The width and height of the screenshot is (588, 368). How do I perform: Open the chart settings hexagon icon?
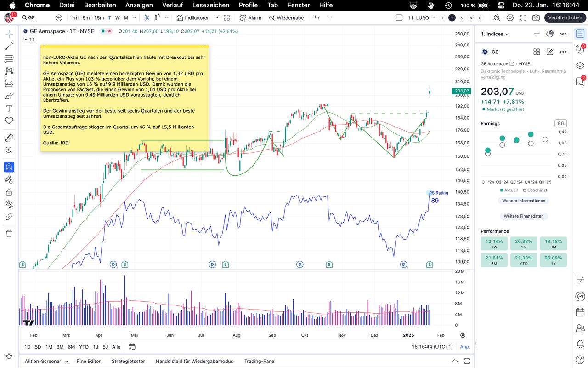tap(510, 17)
